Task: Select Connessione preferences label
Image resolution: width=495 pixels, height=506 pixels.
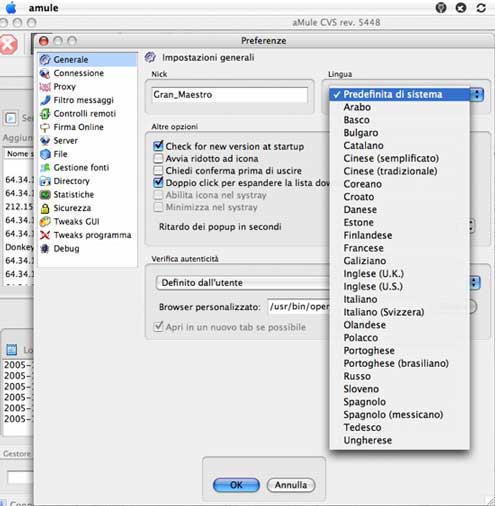Action: pos(79,73)
